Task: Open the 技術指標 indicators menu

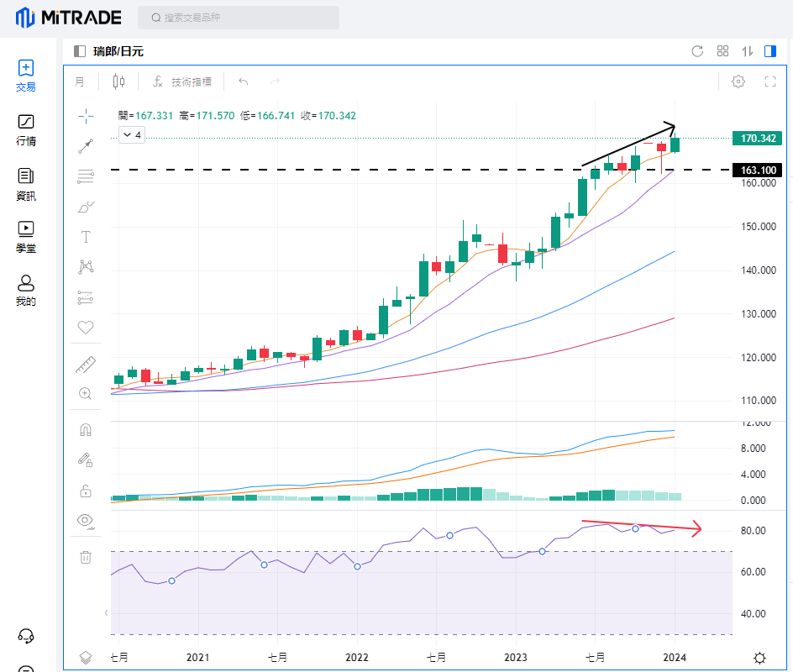Action: 182,81
